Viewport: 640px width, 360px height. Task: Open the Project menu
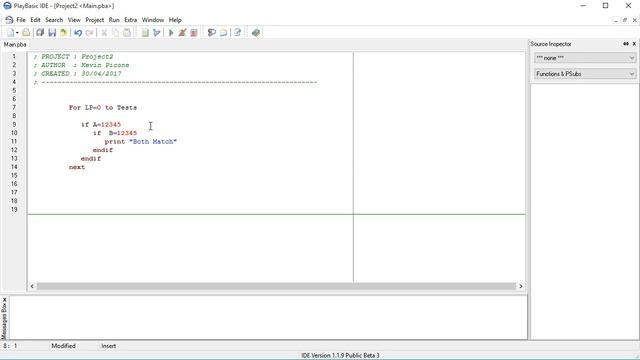click(95, 20)
